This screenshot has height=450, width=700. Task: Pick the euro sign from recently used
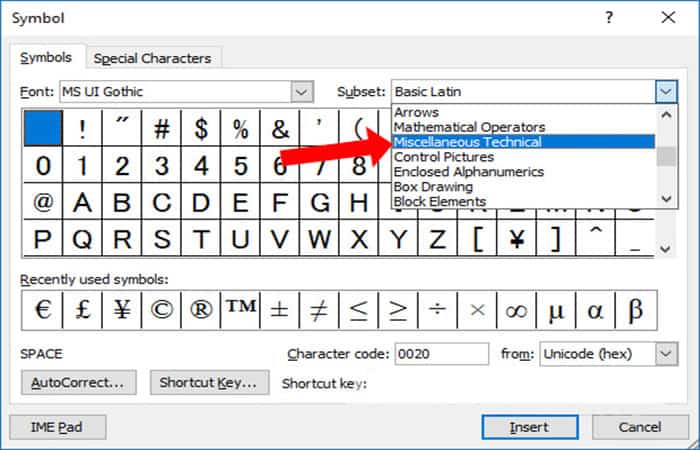pyautogui.click(x=42, y=310)
